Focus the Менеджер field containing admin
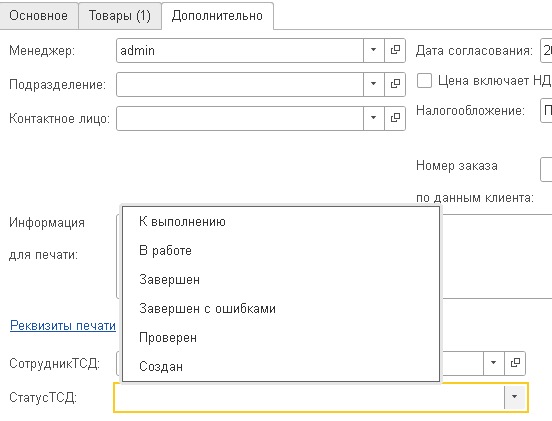The height and width of the screenshot is (421, 552). 240,50
